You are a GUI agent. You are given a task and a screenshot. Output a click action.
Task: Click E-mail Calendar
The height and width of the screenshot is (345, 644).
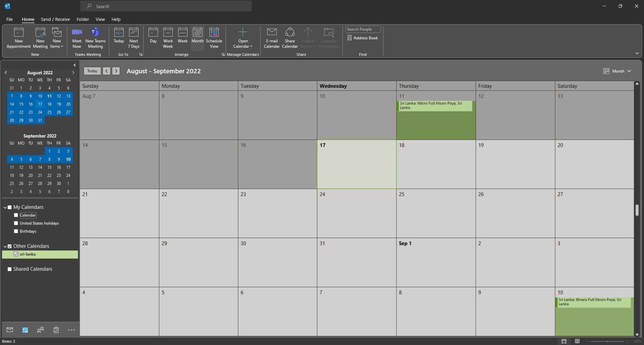pyautogui.click(x=272, y=38)
